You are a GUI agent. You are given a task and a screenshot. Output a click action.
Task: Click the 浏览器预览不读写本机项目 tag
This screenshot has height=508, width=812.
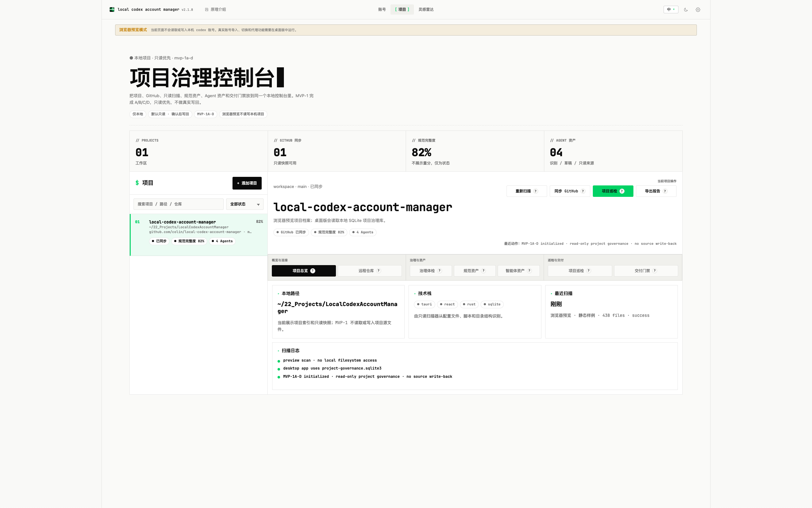tap(243, 114)
